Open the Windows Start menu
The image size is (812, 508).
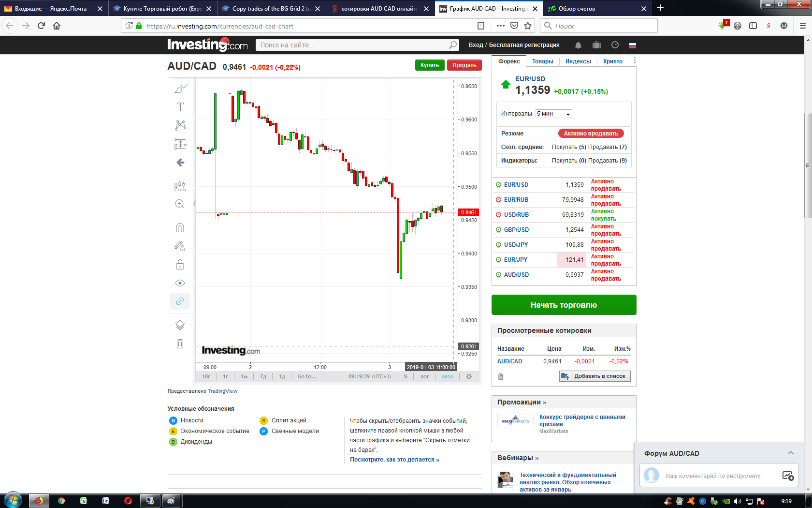pos(12,500)
